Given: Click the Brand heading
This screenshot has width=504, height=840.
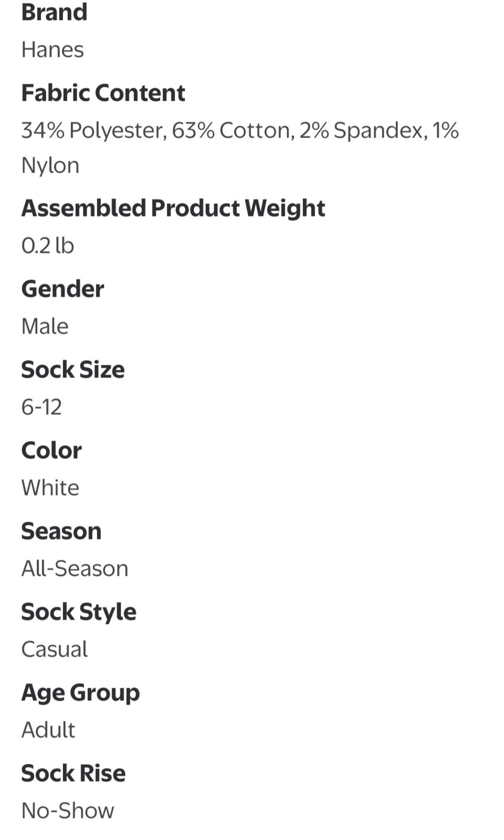Looking at the screenshot, I should pyautogui.click(x=54, y=12).
